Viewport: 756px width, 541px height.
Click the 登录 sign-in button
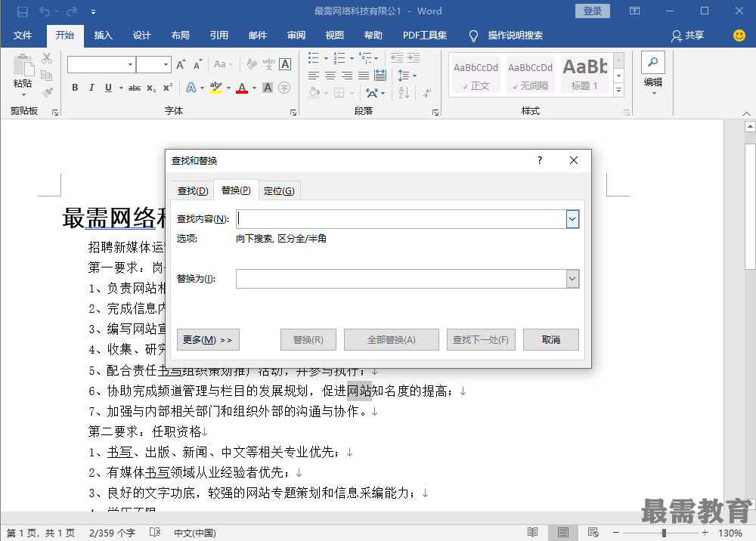tap(592, 11)
